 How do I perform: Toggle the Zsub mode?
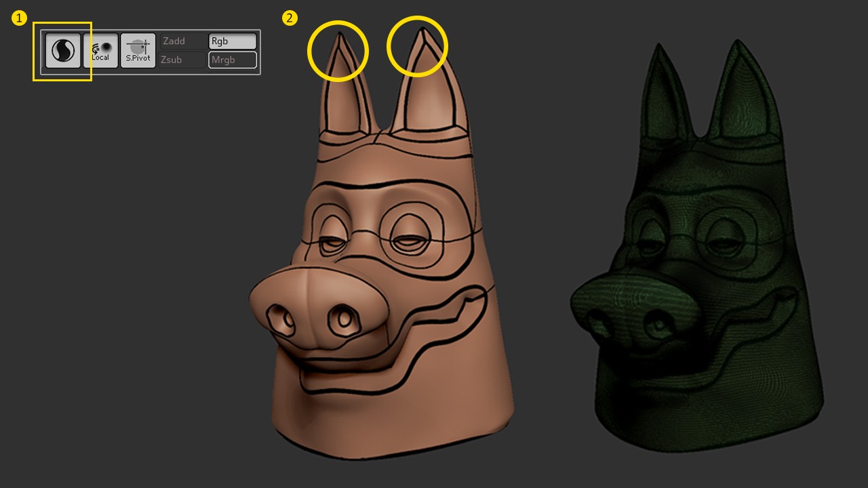(182, 60)
